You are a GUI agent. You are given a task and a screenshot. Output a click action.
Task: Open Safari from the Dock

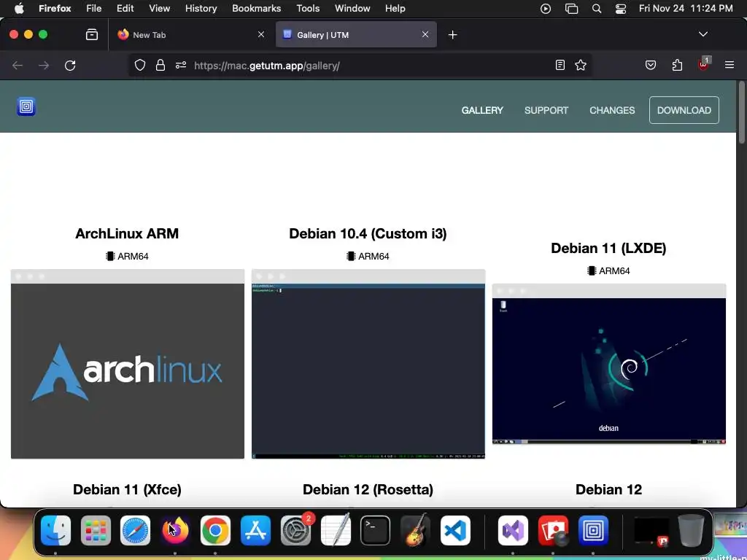135,530
